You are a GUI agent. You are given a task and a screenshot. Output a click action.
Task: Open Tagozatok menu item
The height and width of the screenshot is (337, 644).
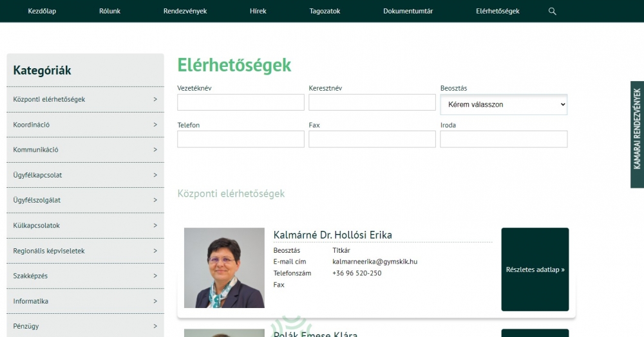pos(325,11)
